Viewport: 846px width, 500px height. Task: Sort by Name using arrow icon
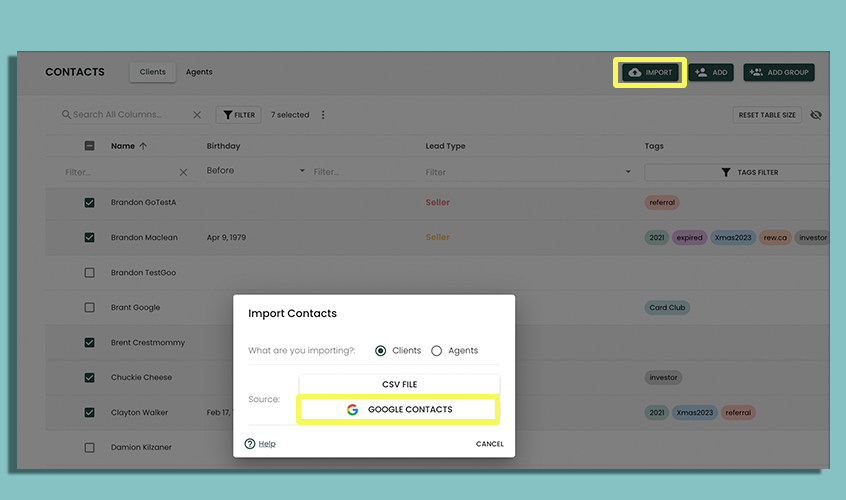pos(143,146)
